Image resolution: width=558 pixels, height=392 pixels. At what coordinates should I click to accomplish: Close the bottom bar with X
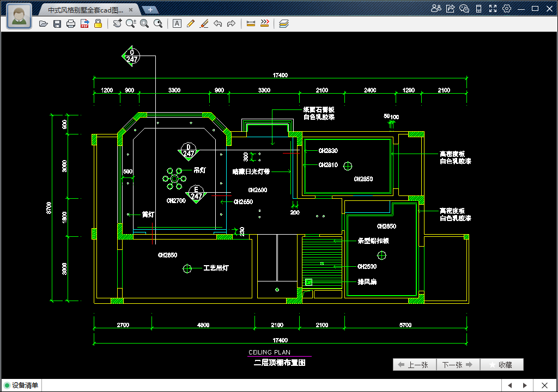pyautogui.click(x=544, y=385)
